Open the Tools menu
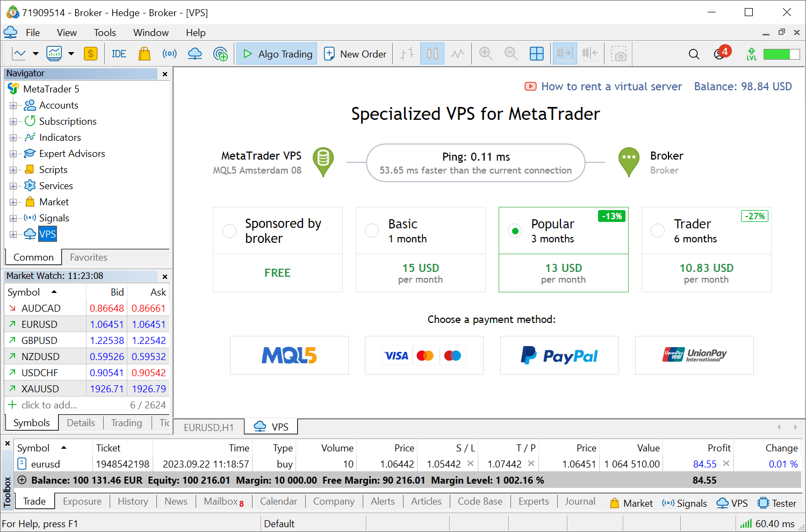The width and height of the screenshot is (806, 532). click(x=104, y=32)
